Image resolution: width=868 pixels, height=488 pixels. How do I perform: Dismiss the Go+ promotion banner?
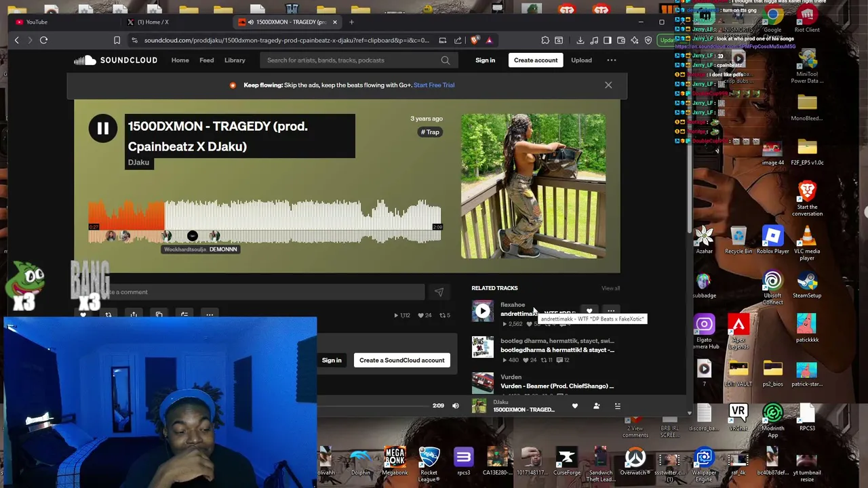[608, 85]
